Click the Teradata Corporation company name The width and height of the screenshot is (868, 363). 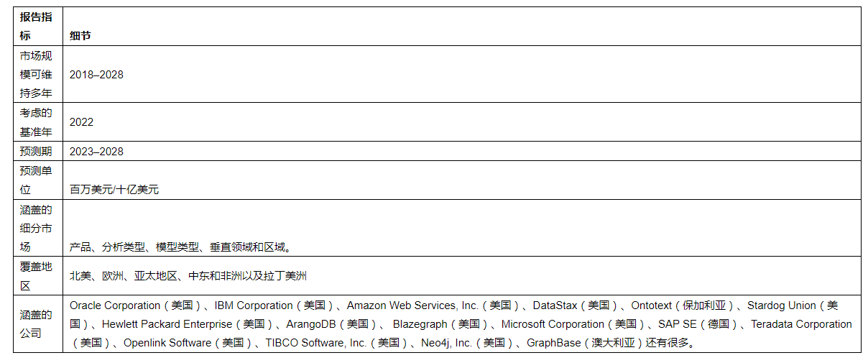coord(801,324)
